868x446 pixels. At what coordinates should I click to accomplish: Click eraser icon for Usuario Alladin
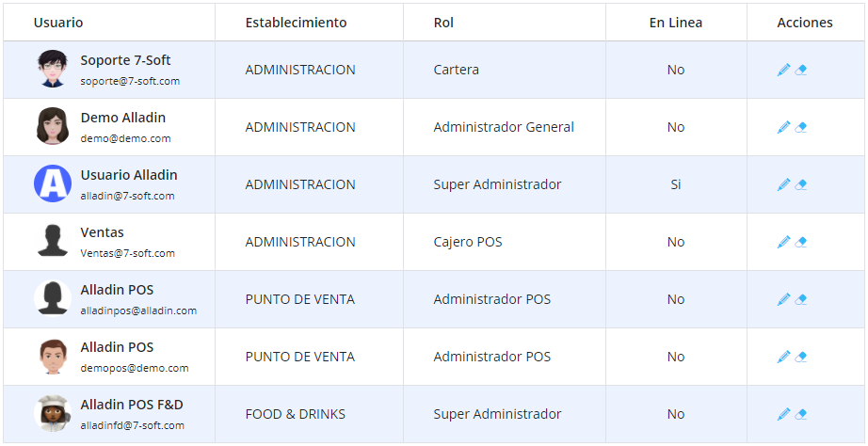pos(801,184)
